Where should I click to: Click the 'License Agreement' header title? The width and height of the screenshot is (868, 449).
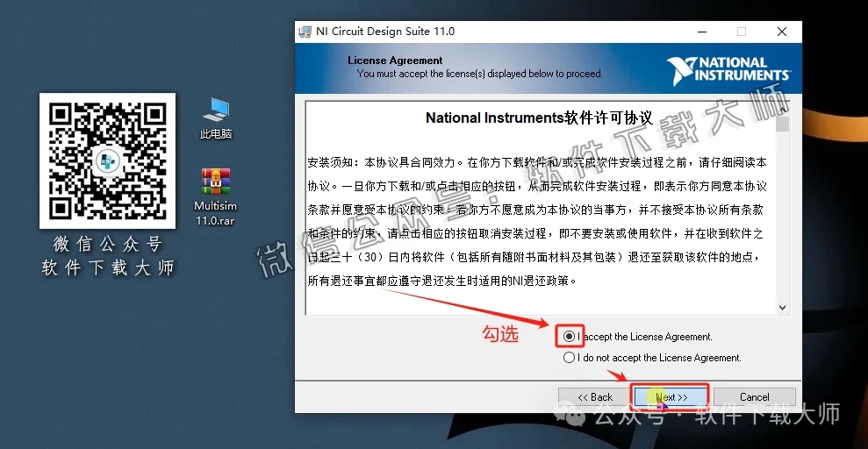(395, 61)
